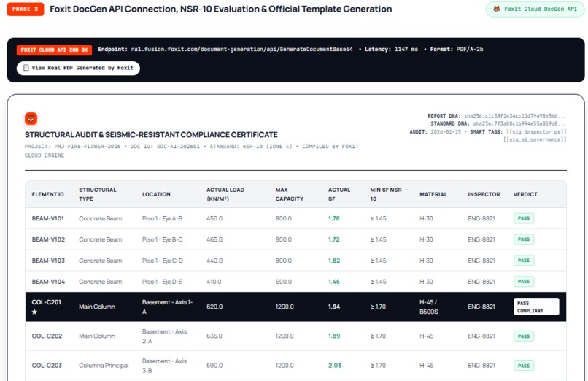Image resolution: width=588 pixels, height=381 pixels.
Task: Click location Piso 1 - Eje D-E
Action: (163, 281)
